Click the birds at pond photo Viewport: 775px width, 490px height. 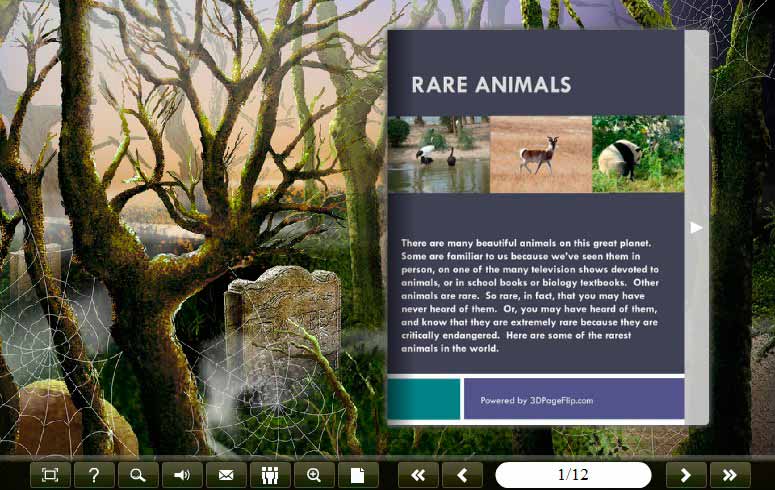438,154
